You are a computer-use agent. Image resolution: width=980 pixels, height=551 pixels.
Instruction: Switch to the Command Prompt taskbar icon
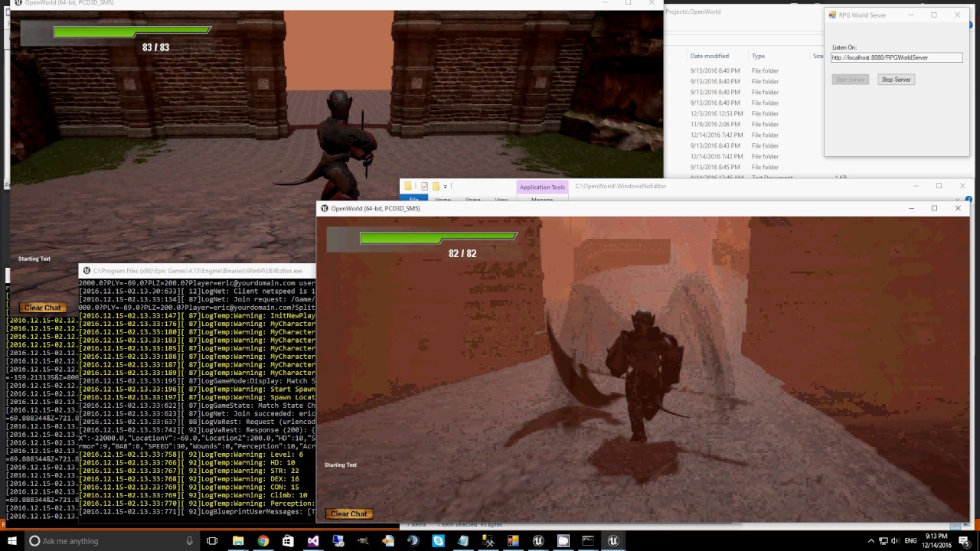click(588, 541)
